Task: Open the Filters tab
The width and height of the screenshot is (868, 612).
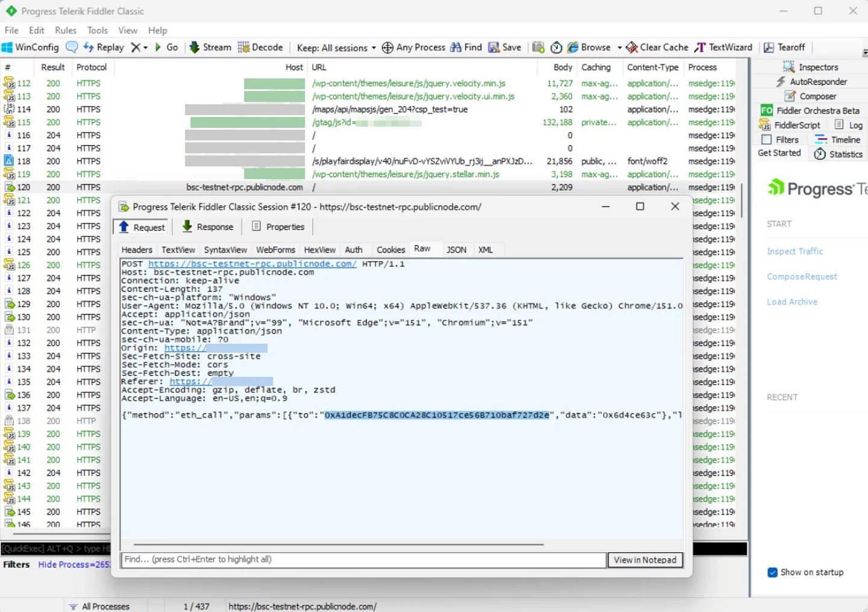Action: [780, 139]
